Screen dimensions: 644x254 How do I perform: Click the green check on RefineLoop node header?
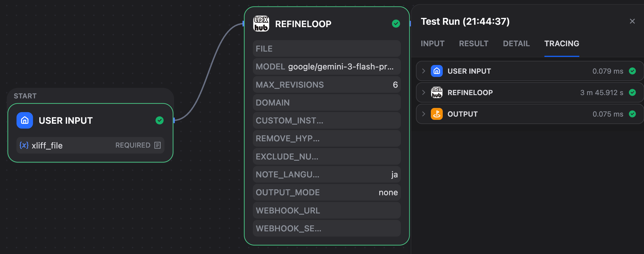[396, 24]
